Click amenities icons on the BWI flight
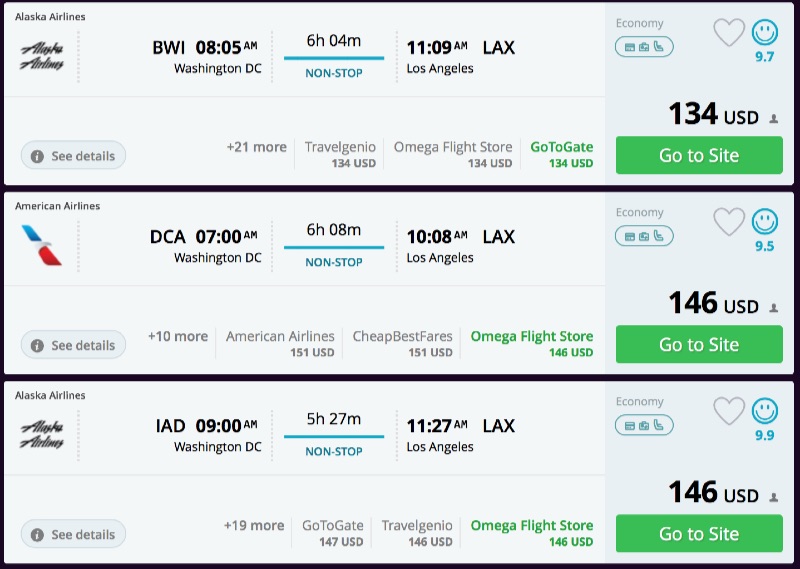 (644, 47)
